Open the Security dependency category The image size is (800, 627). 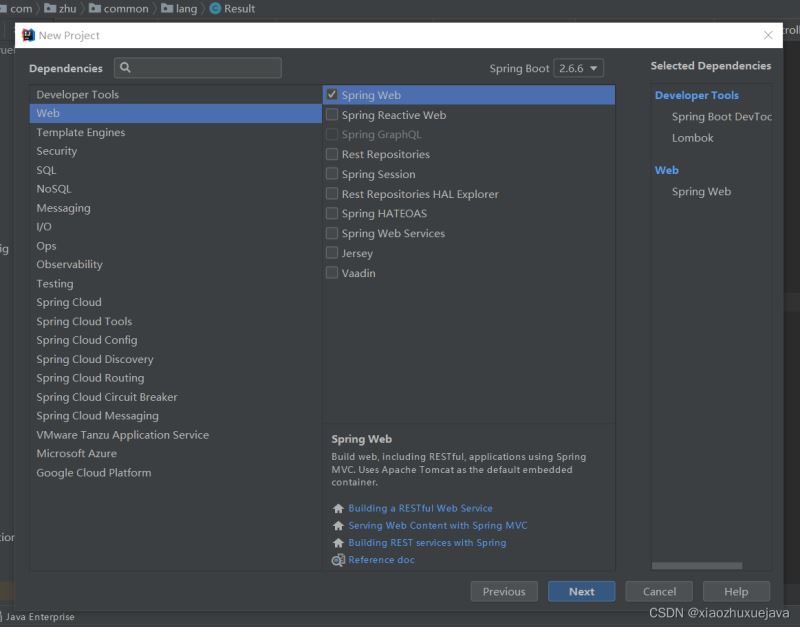(56, 151)
